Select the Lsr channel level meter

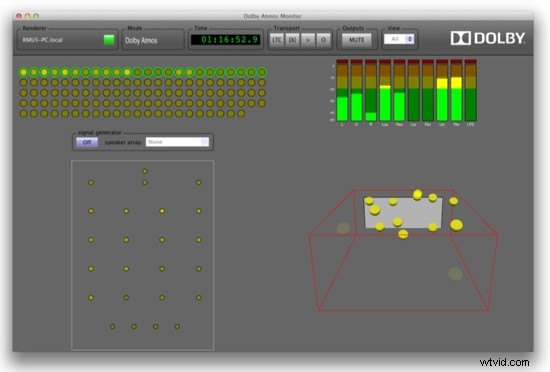click(414, 90)
